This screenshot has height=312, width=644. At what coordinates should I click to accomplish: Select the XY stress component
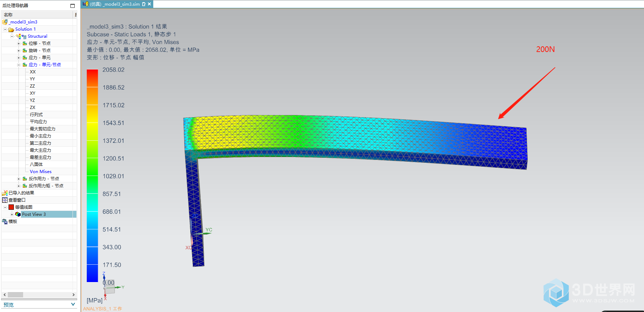(x=32, y=93)
